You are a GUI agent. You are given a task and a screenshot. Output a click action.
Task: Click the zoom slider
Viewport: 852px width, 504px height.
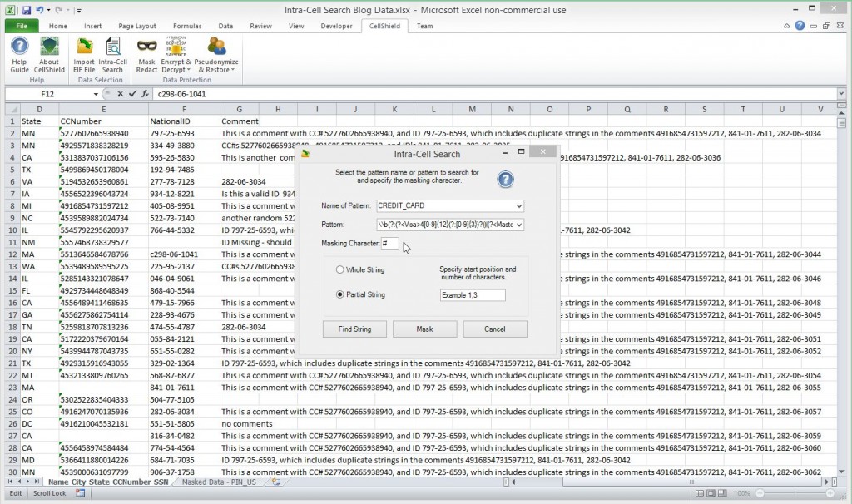pyautogui.click(x=795, y=493)
